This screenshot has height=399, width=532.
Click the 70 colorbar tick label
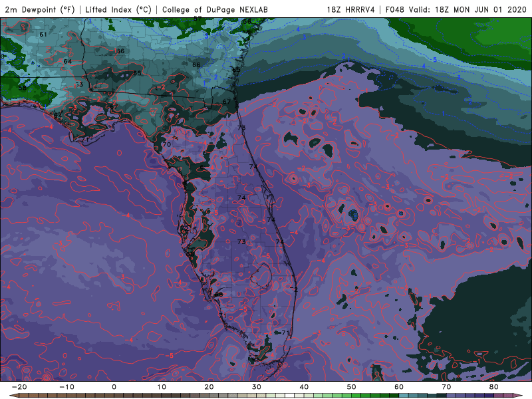coord(446,387)
